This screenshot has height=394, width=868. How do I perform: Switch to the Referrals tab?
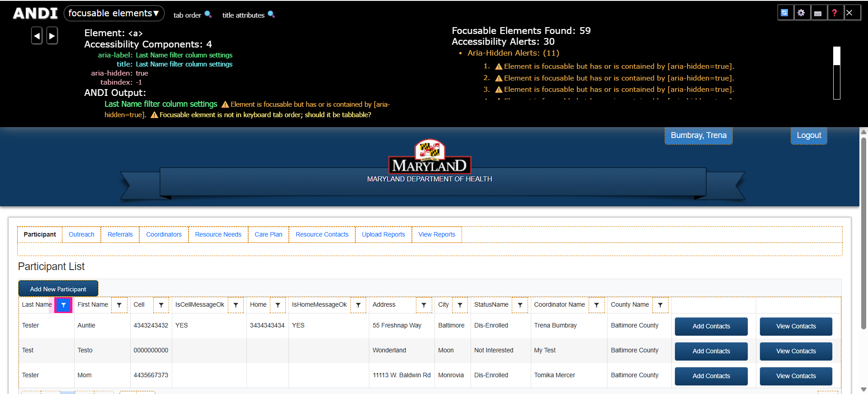(120, 234)
